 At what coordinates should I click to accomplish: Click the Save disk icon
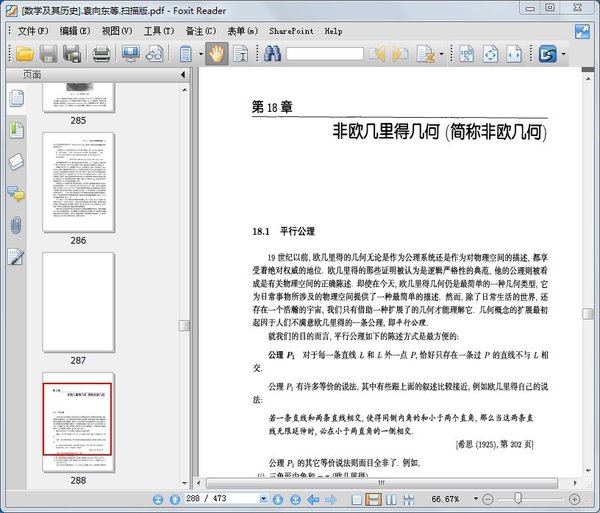49,54
